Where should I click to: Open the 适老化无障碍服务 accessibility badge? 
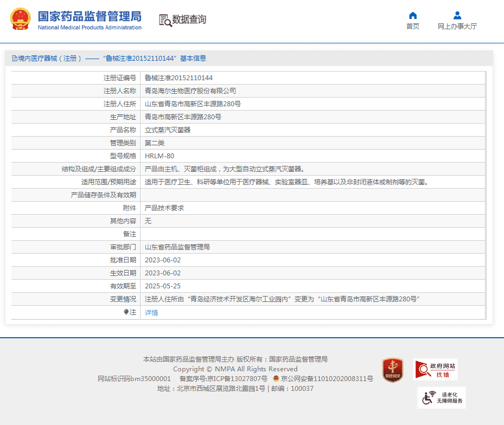point(442,398)
